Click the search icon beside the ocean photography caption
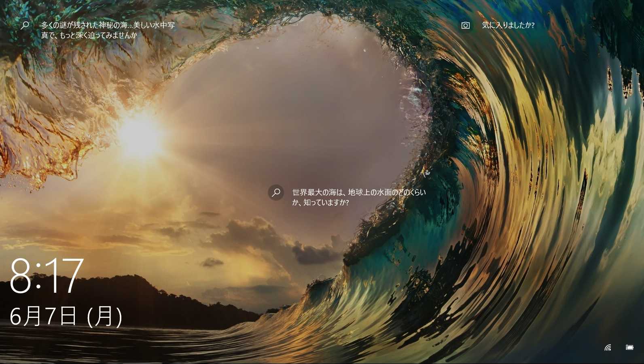This screenshot has width=644, height=364. (x=25, y=25)
